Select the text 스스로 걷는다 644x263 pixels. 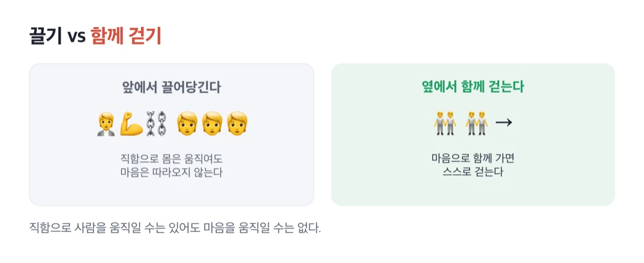click(x=473, y=172)
